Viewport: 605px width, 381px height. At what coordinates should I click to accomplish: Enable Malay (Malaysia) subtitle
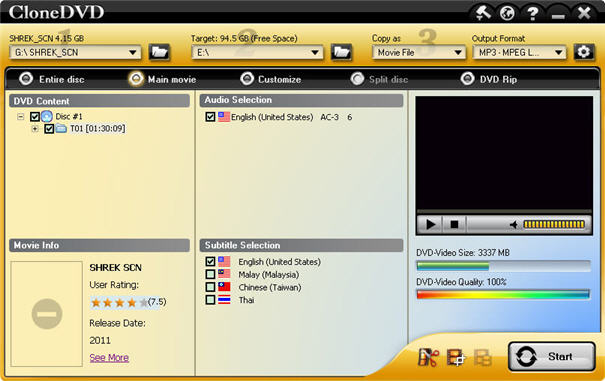pyautogui.click(x=210, y=274)
